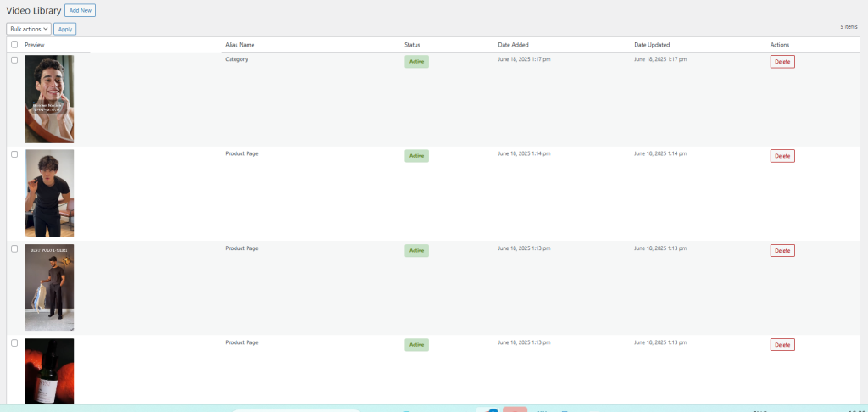Click the Alias Name column header
Image resolution: width=868 pixels, height=412 pixels.
[x=240, y=45]
